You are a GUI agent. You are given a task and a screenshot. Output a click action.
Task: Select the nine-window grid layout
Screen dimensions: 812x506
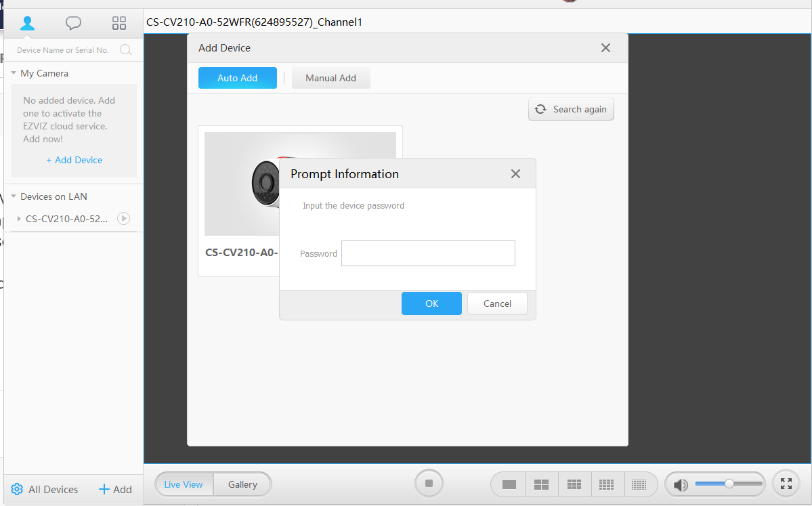574,484
